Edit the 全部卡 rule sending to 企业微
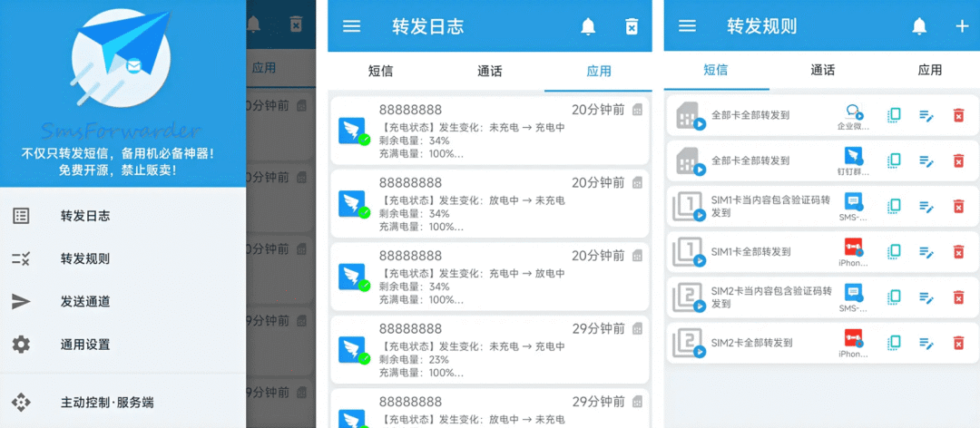The image size is (980, 428). coord(926,115)
